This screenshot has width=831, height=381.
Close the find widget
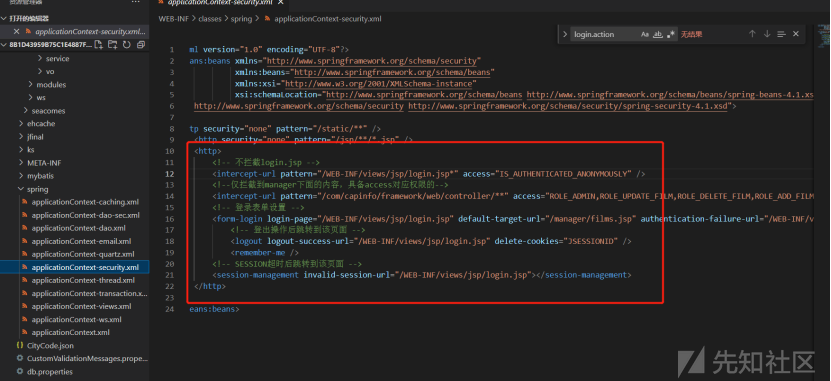coord(795,34)
